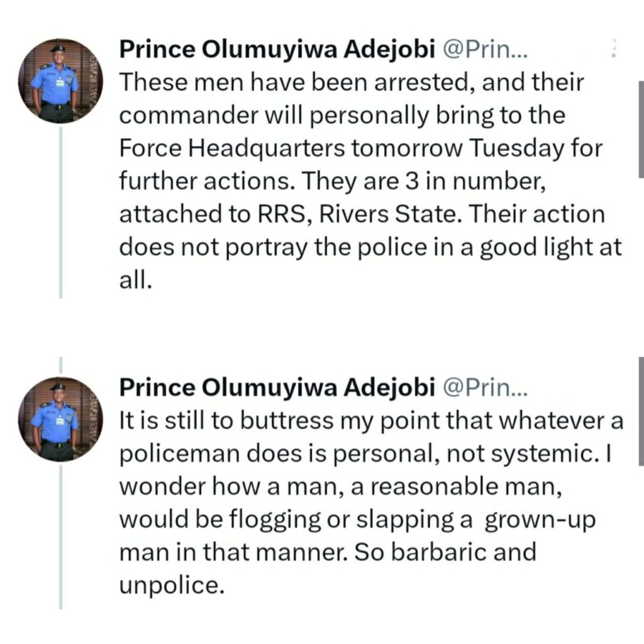Open the first tweet's profile avatar

point(61,81)
